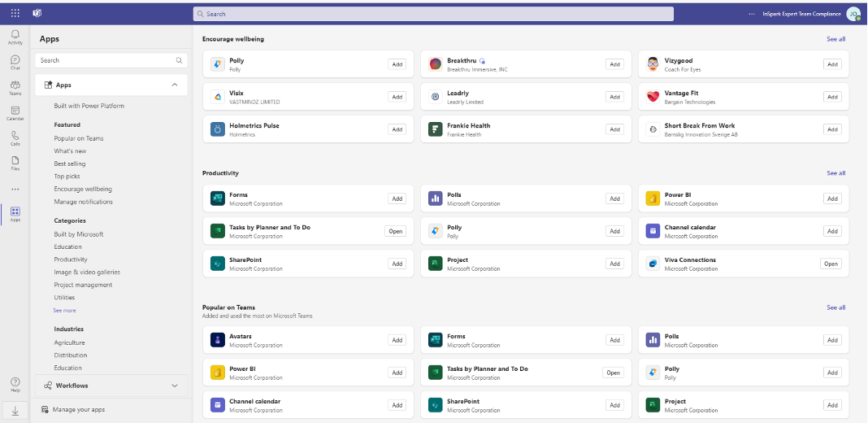Add the Vizygood app
Screen dimensions: 868x423
tap(832, 64)
